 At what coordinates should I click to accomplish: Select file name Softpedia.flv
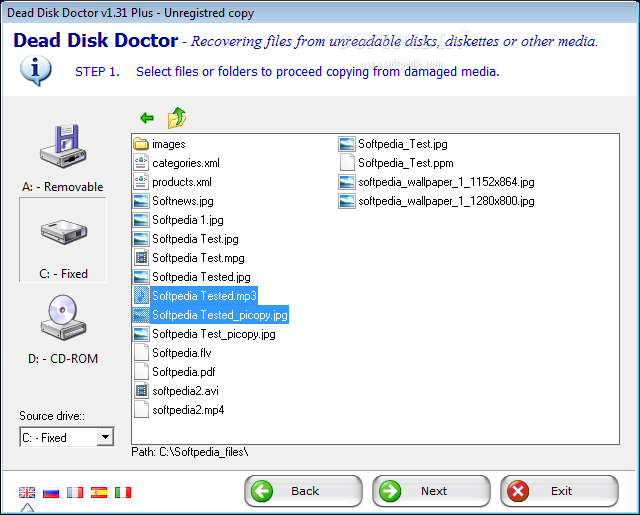click(182, 353)
